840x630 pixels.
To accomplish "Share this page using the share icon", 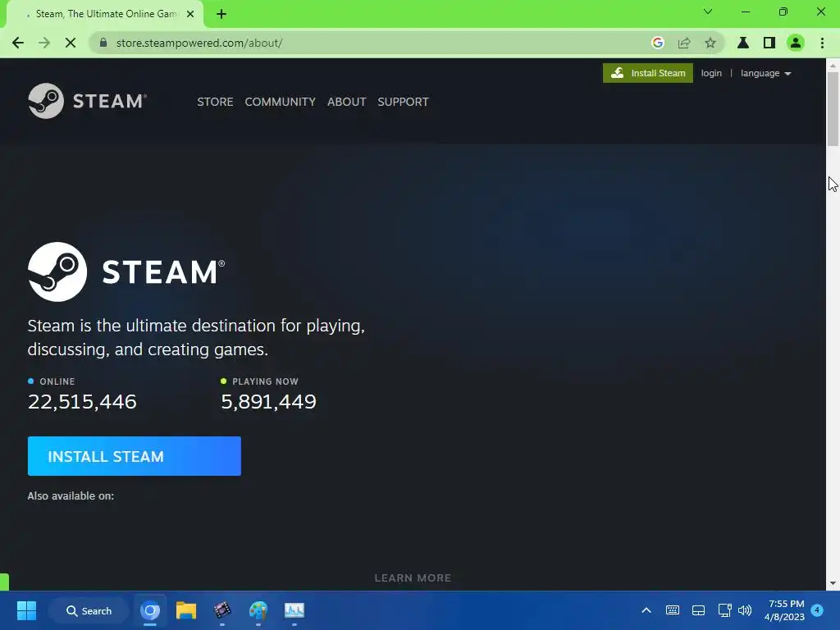I will click(684, 43).
